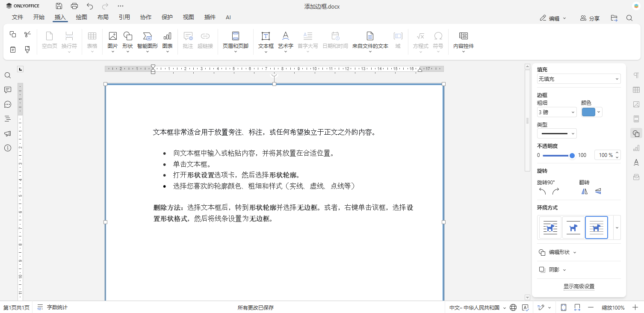Open the 文件 menu tab
The image size is (644, 313).
(x=18, y=17)
